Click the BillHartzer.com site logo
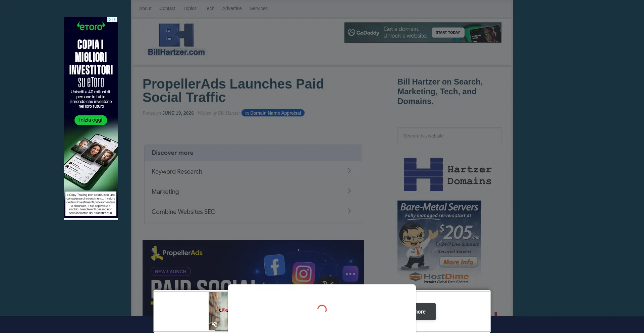This screenshot has width=644, height=333. (x=176, y=40)
